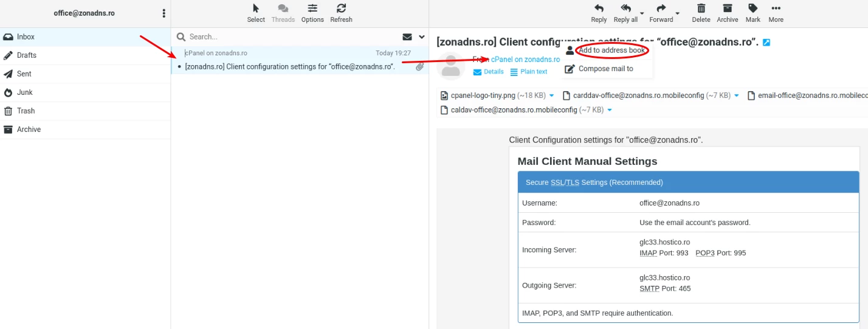Toggle the unread filter envelope icon
Screen dimensions: 868x329
407,37
